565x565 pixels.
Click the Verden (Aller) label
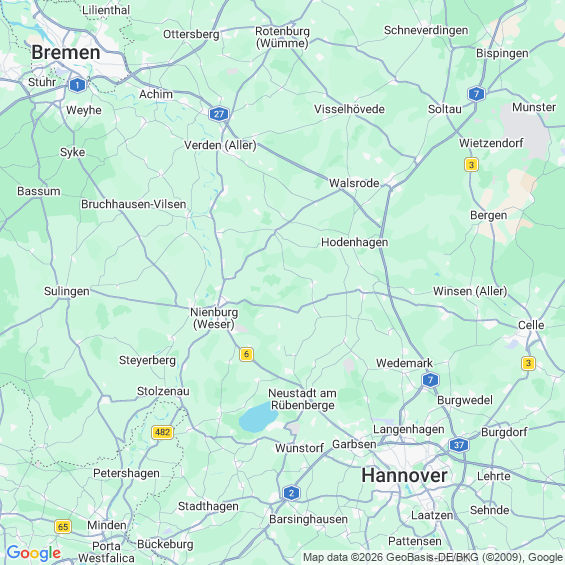click(220, 145)
